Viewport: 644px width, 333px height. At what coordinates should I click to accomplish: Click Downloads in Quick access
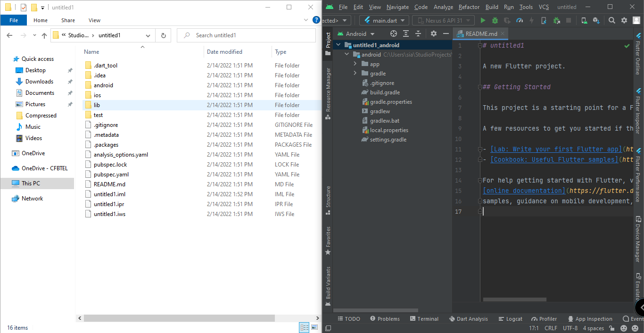[x=39, y=82]
